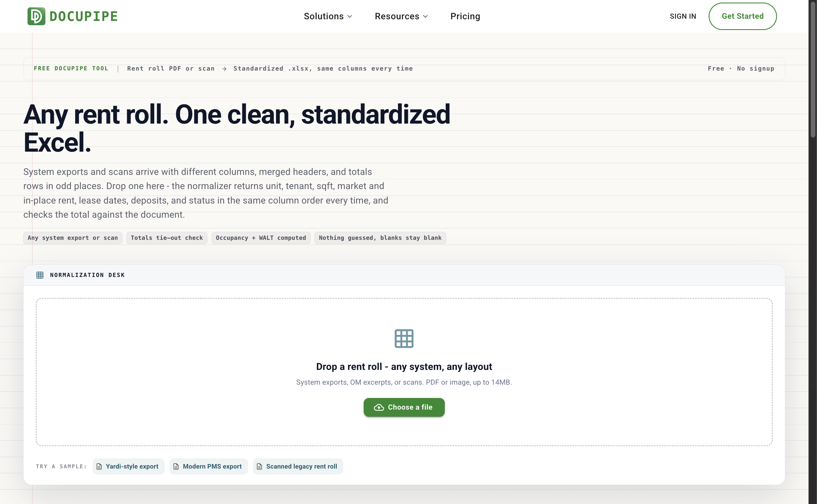
Task: Click the 'Standardized .xlsx' banner text
Action: pos(323,68)
